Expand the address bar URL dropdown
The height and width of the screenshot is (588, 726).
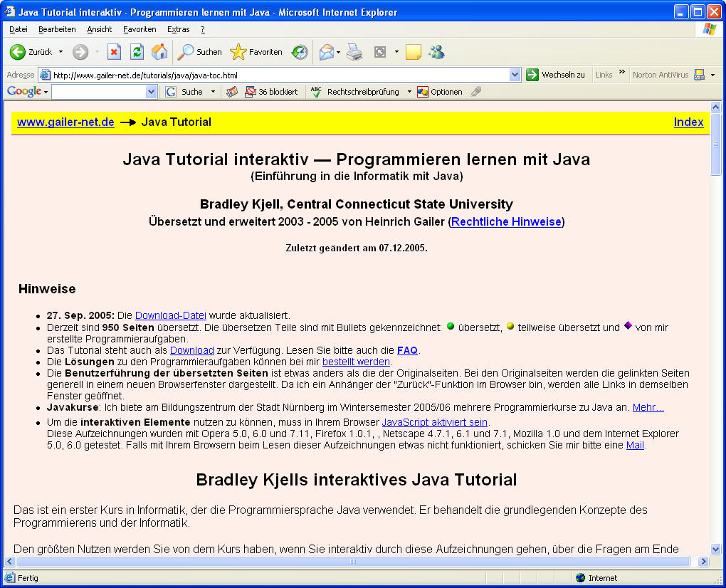[x=515, y=75]
